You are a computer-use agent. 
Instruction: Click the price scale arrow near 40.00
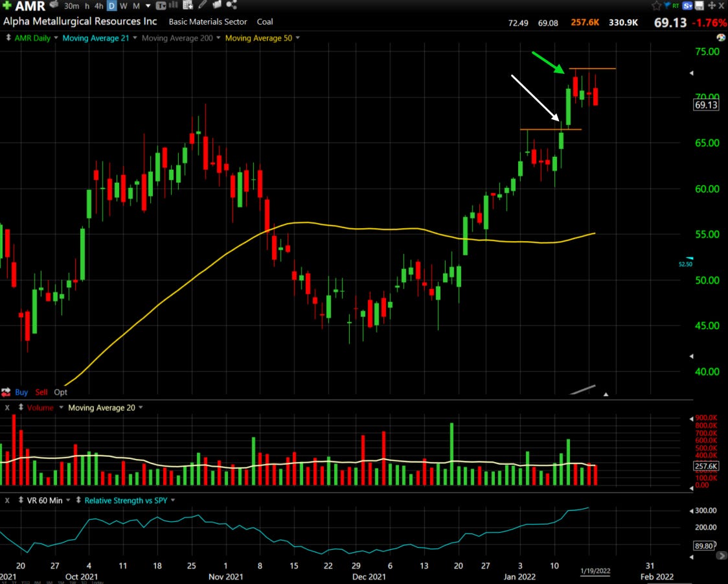tap(691, 356)
